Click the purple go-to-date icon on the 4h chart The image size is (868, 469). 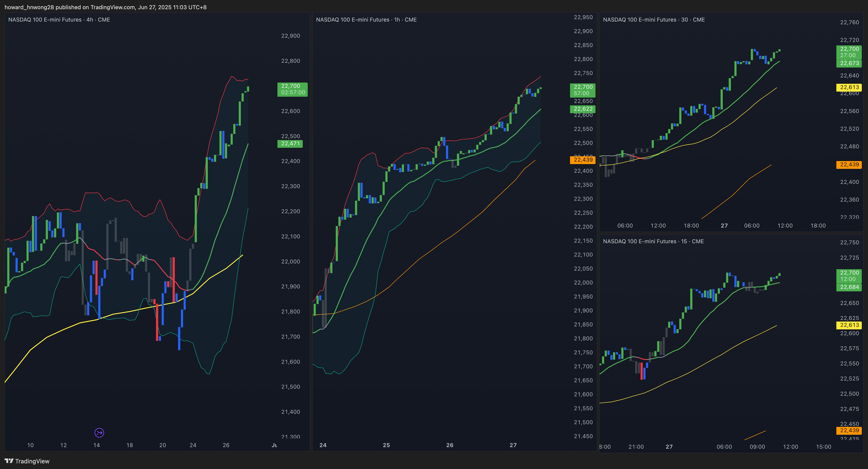coord(99,433)
